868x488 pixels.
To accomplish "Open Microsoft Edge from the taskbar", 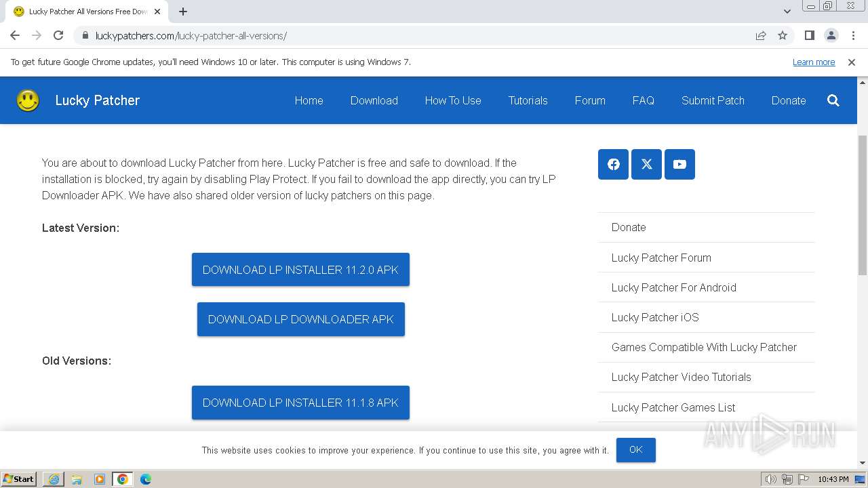I will 146,479.
